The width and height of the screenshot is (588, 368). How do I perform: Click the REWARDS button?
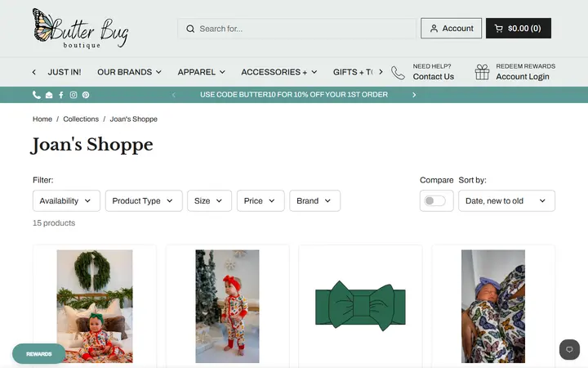[39, 354]
